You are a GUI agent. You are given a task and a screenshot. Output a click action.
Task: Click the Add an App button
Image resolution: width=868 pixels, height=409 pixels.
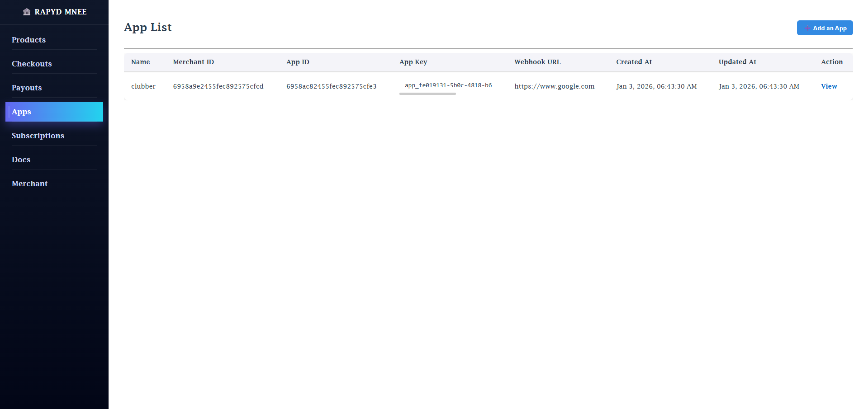(825, 28)
